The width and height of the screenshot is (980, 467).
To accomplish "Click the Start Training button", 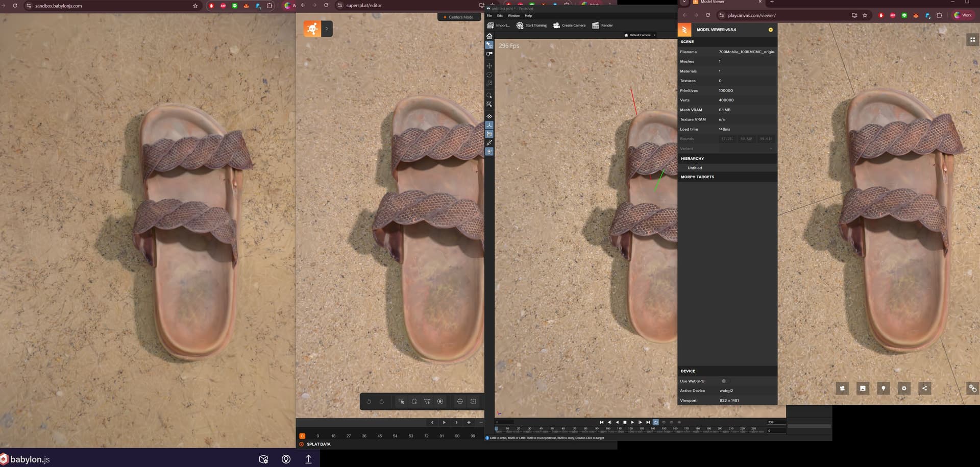I will [x=531, y=26].
